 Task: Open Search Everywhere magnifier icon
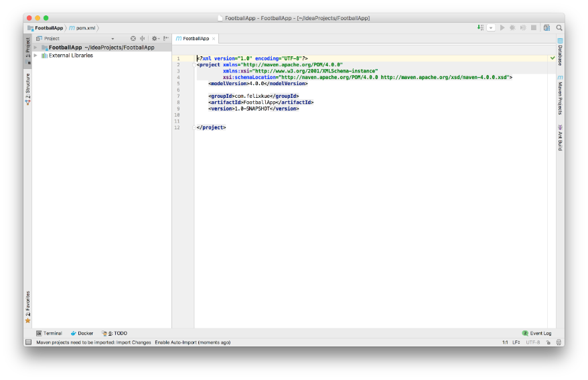click(x=559, y=27)
